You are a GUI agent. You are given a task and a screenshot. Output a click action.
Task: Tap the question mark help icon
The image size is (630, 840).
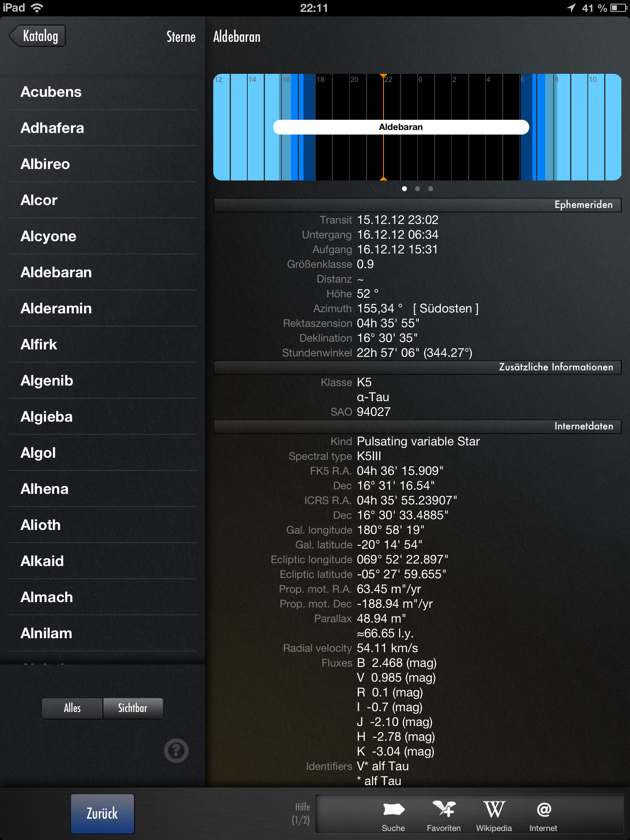pyautogui.click(x=176, y=751)
